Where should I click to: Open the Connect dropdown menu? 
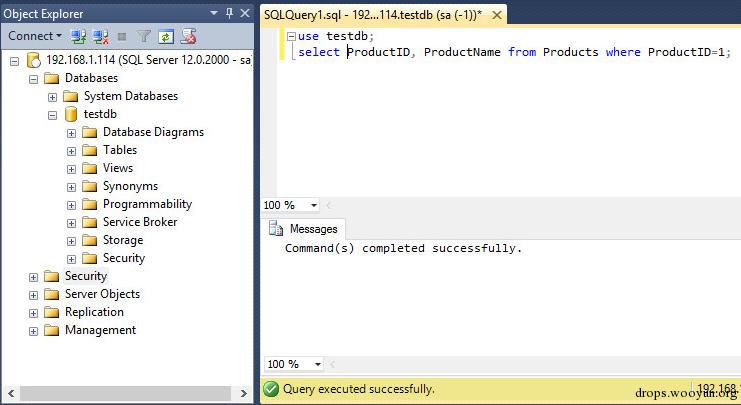[34, 36]
